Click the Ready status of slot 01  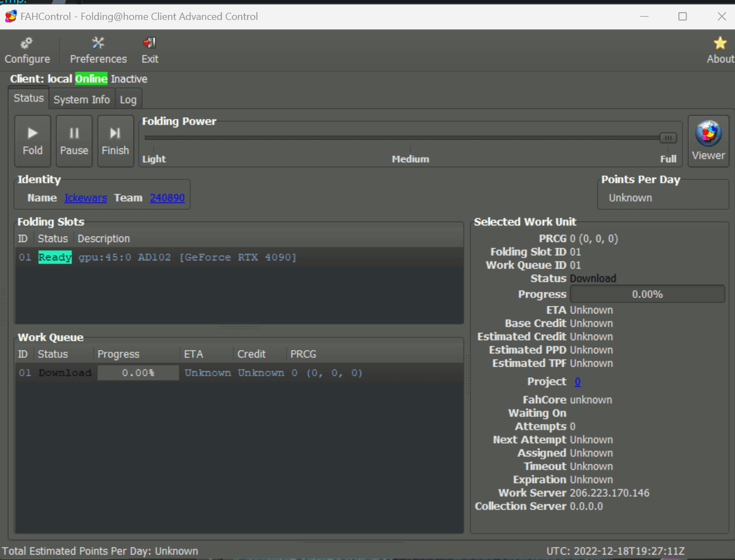(55, 257)
